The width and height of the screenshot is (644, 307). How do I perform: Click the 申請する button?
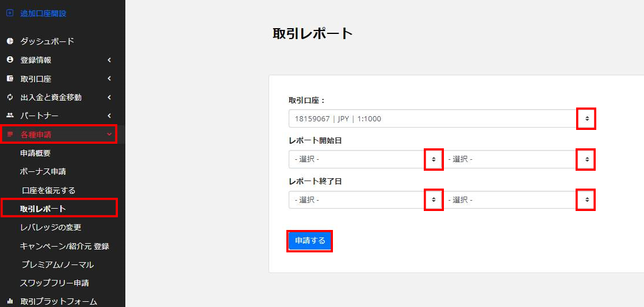click(310, 241)
